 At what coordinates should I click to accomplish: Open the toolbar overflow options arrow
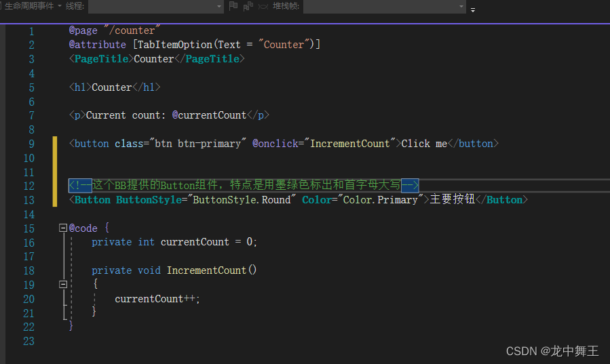tap(473, 10)
